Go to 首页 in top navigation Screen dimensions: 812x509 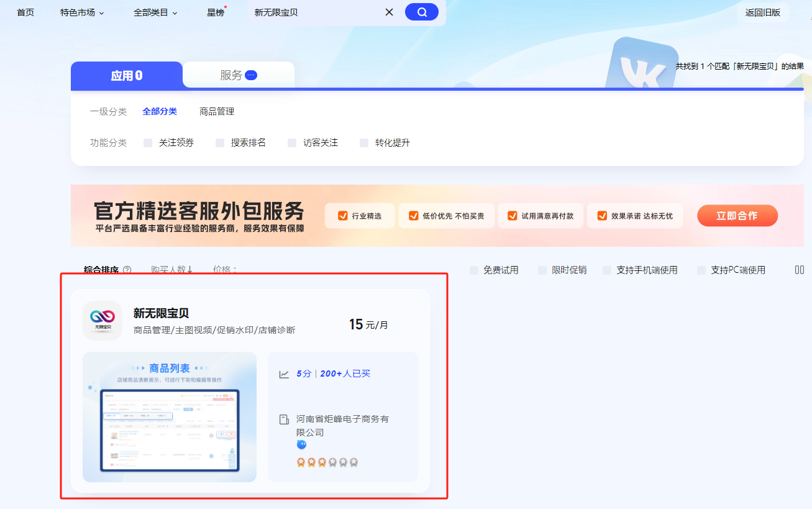pos(25,12)
